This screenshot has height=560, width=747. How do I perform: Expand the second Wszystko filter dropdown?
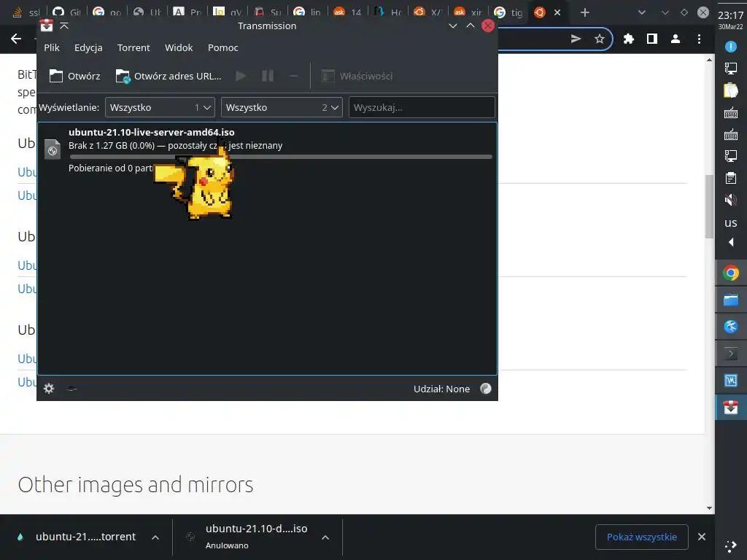point(282,108)
